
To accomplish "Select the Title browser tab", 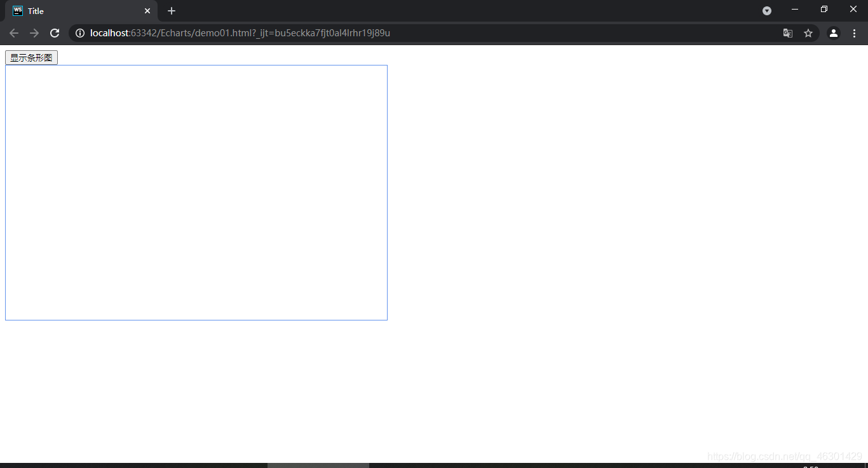I will 81,11.
